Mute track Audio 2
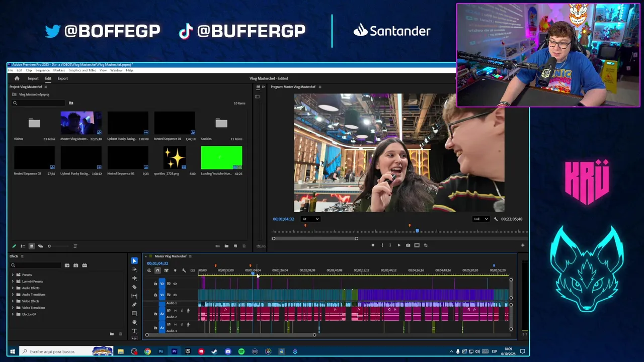Viewport: 644px width, 362px height. tap(175, 311)
